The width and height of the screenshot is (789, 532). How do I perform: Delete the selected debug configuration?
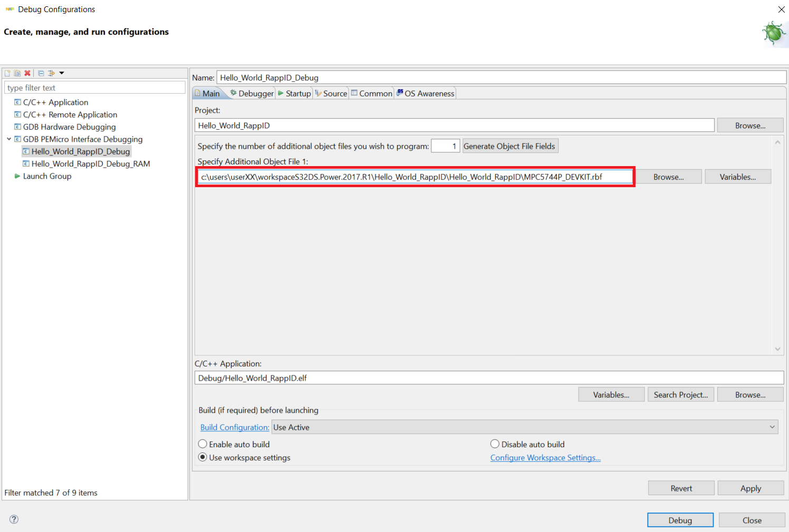[x=27, y=73]
